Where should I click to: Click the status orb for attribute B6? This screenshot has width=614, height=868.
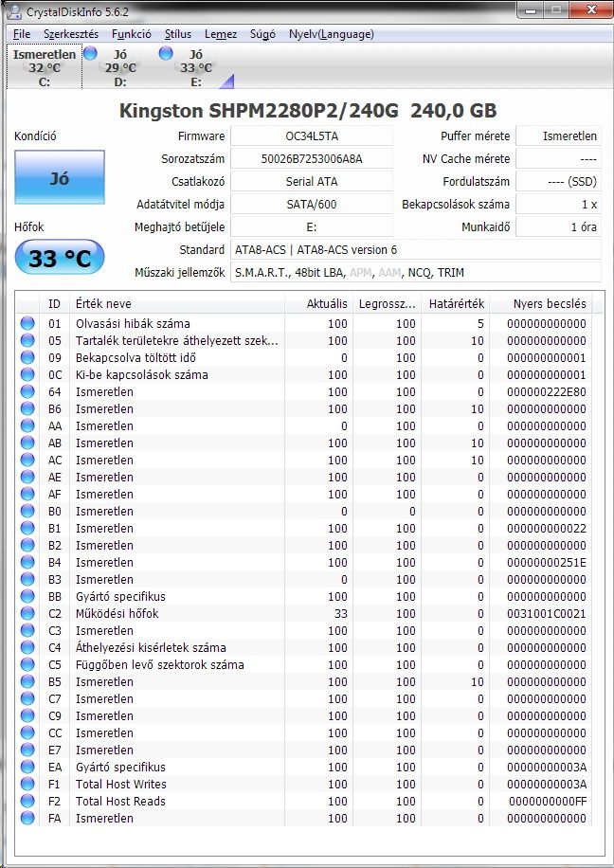[27, 408]
